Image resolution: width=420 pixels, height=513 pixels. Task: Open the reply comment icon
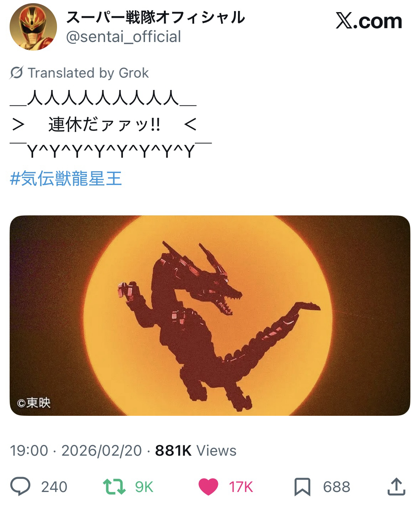click(20, 486)
